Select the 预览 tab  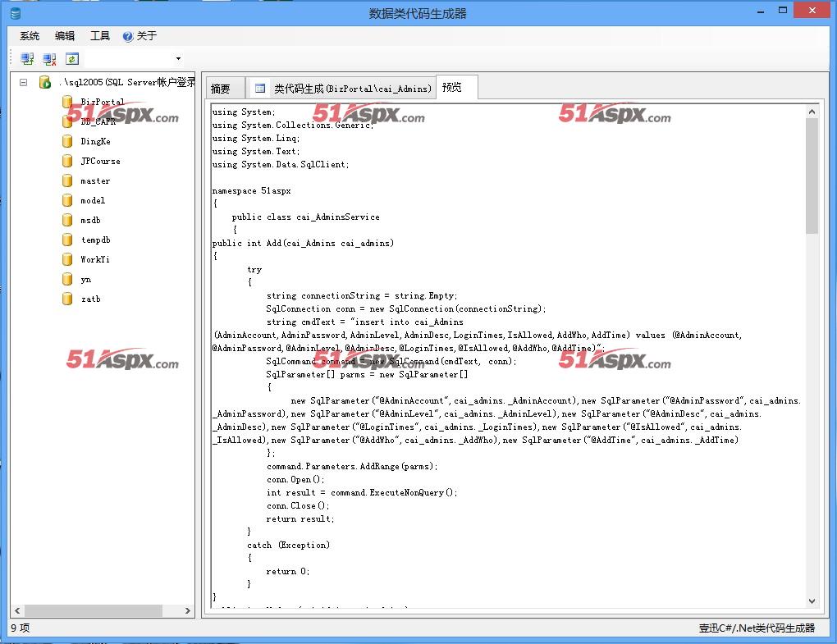(x=456, y=87)
